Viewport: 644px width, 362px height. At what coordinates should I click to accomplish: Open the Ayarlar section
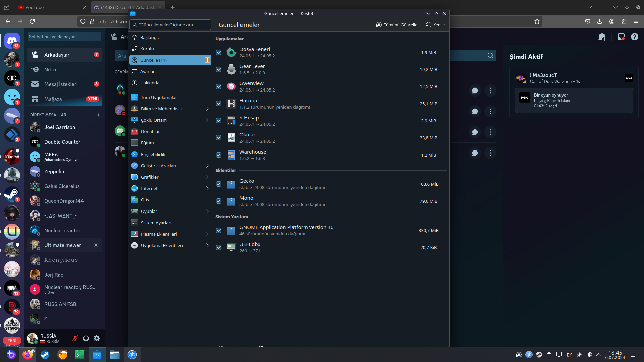coord(147,72)
